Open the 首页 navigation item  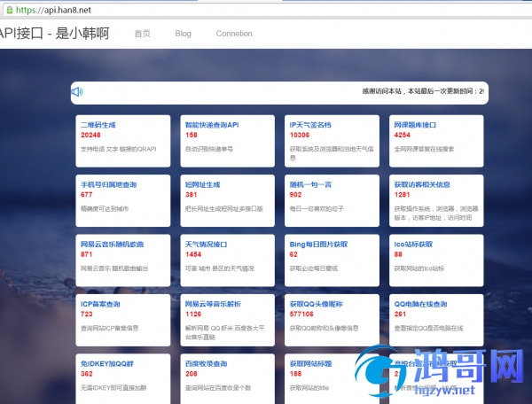tap(142, 34)
